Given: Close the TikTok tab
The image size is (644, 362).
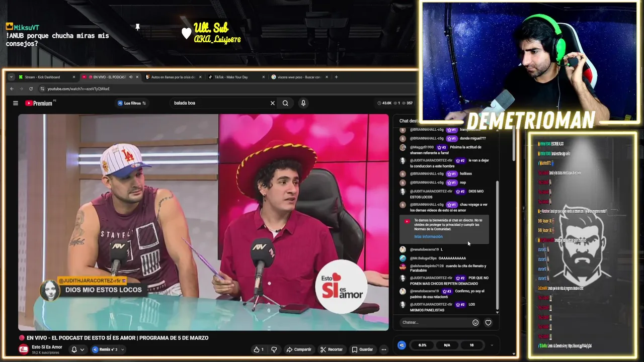Looking at the screenshot, I should 264,77.
